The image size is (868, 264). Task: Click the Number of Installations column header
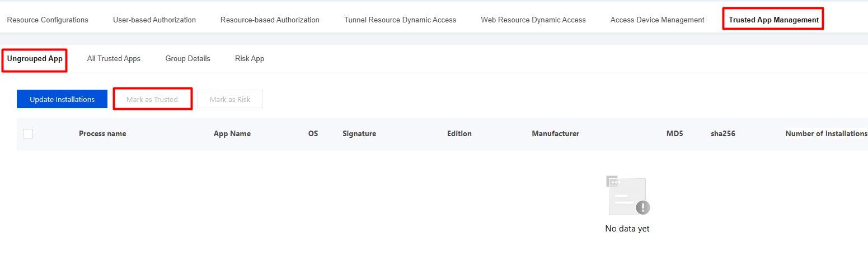pyautogui.click(x=826, y=133)
